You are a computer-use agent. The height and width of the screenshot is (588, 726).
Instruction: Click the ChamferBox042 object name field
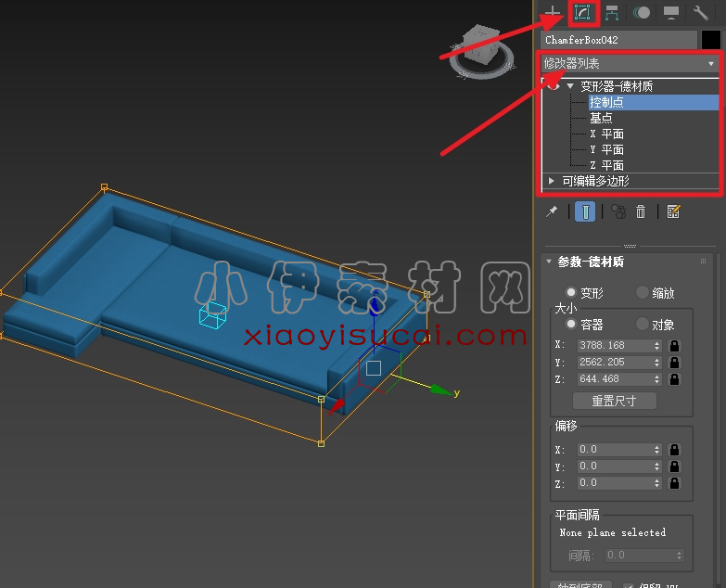[618, 40]
